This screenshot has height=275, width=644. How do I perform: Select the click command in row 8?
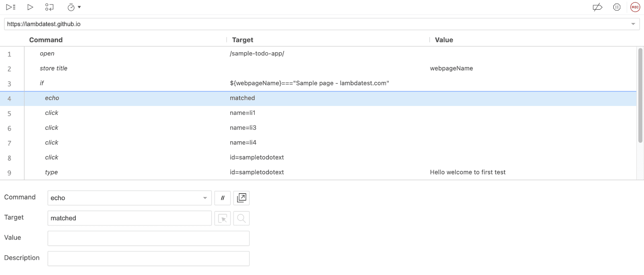pos(52,158)
